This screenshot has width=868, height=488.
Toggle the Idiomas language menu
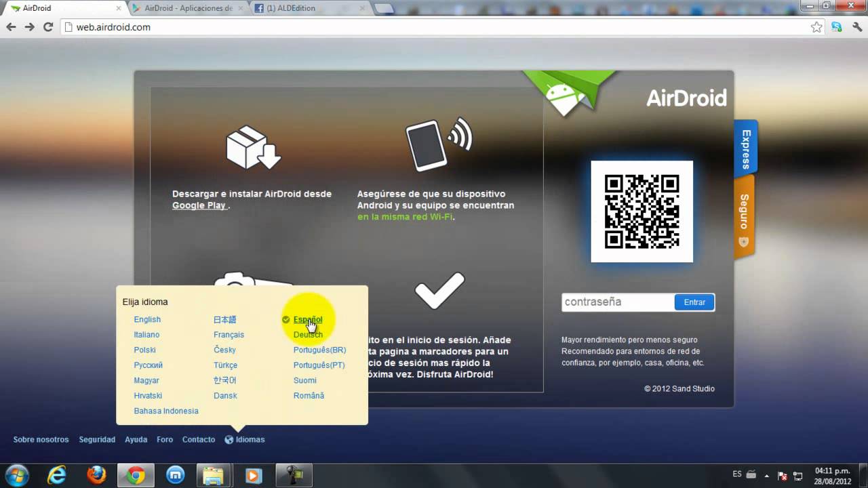coord(245,440)
